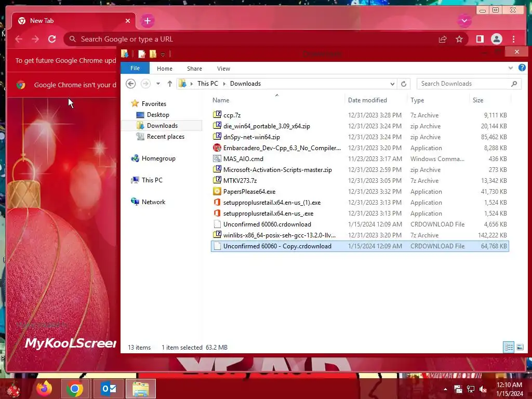Open Customize Quick Access Toolbar dropdown
This screenshot has width=532, height=399.
(x=163, y=54)
